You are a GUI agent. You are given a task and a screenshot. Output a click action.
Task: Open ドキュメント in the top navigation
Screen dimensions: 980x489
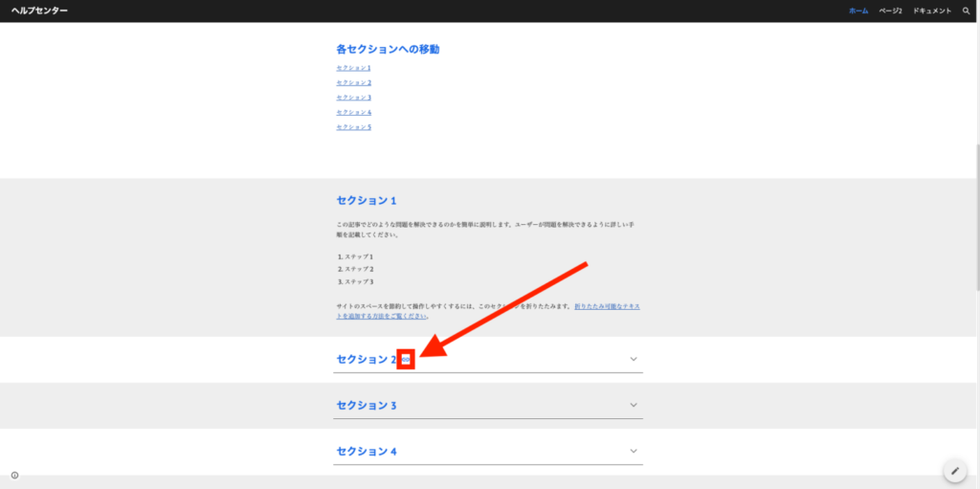click(932, 11)
